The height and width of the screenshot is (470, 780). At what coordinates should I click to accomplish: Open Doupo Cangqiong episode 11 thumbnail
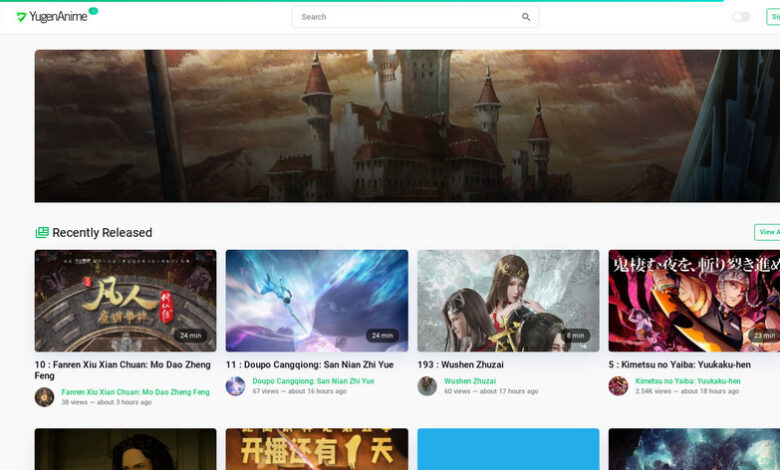[317, 301]
